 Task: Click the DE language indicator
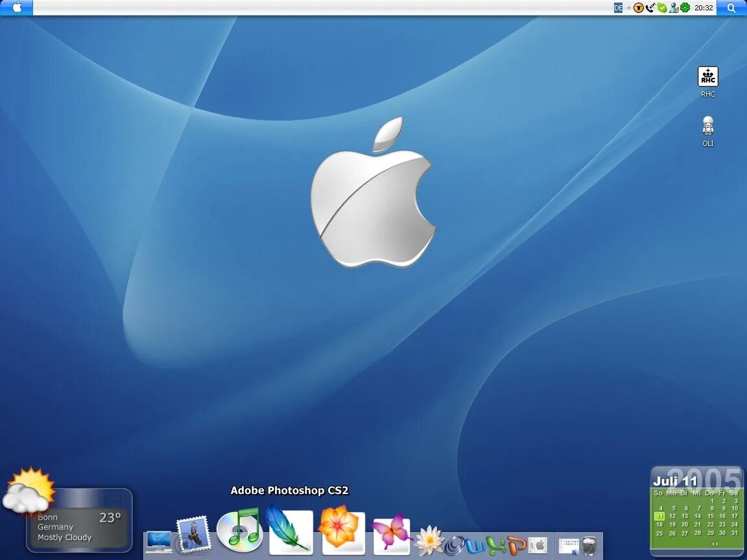click(619, 8)
